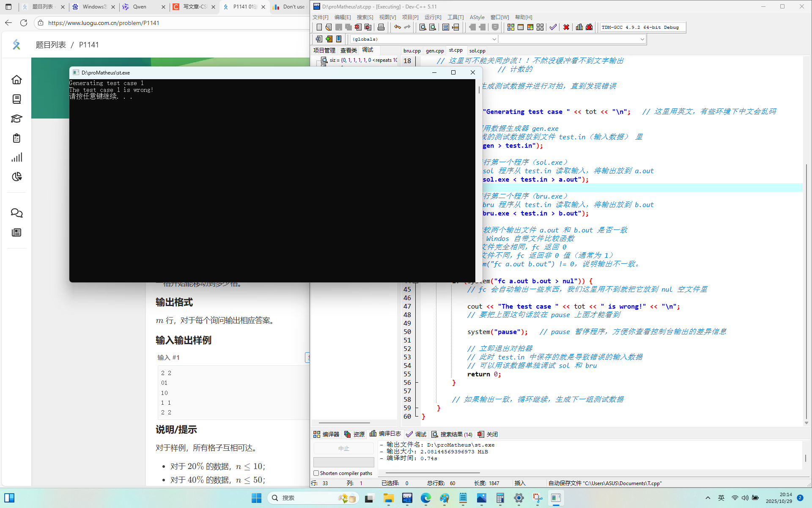Image resolution: width=812 pixels, height=508 pixels.
Task: Switch to sol.cpp editor tab
Action: coord(477,50)
